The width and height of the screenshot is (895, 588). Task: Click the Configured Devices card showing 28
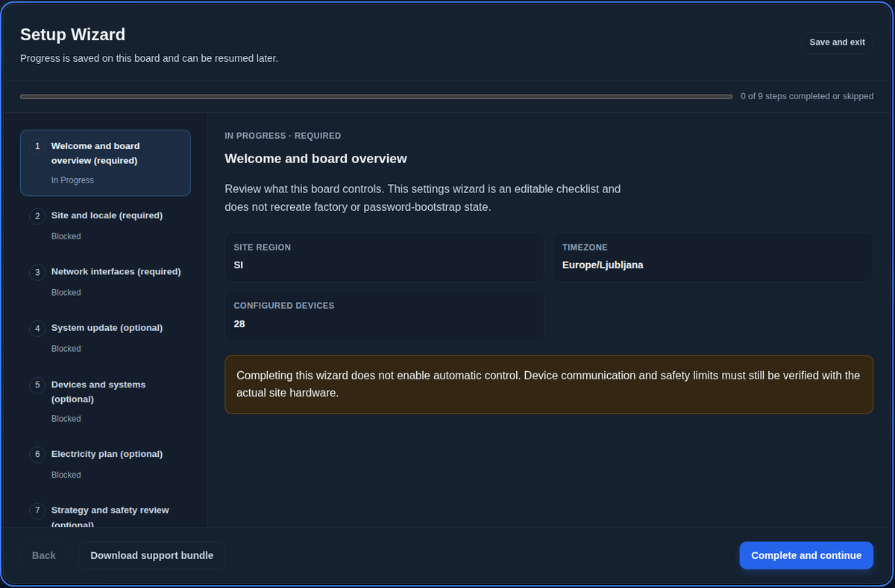pos(384,316)
